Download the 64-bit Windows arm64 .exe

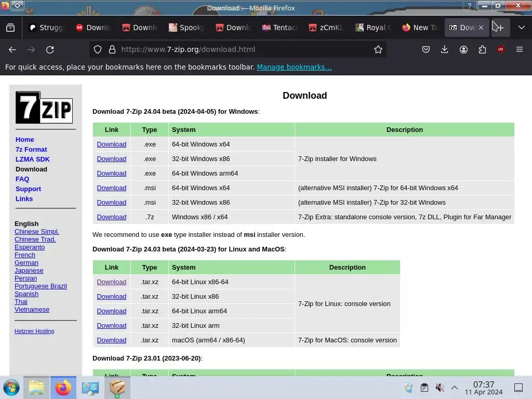(x=112, y=174)
